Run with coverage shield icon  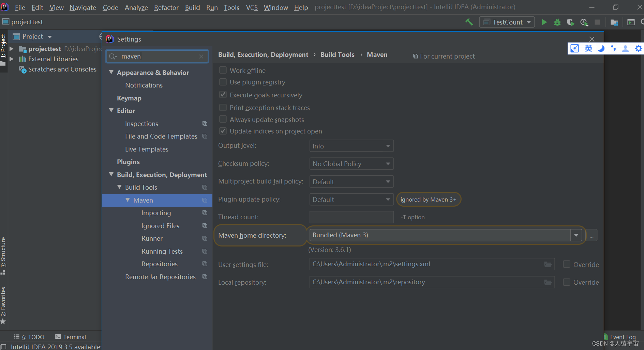coord(570,22)
